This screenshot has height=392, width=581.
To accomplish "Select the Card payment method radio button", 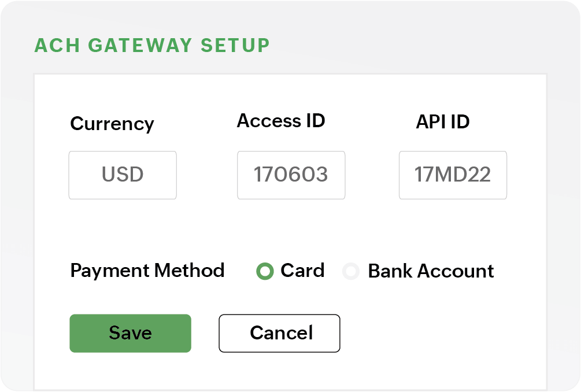I will pos(265,271).
